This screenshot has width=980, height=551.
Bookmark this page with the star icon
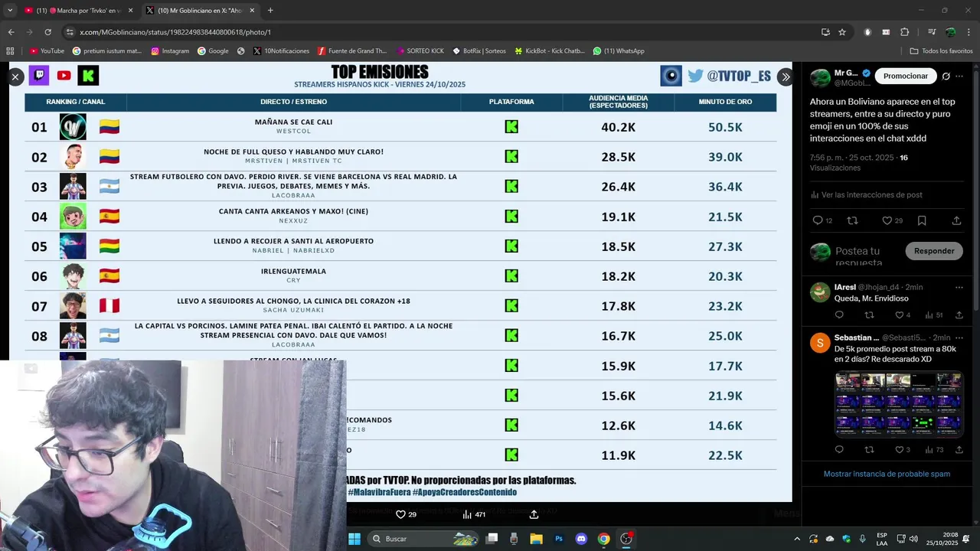click(x=842, y=32)
